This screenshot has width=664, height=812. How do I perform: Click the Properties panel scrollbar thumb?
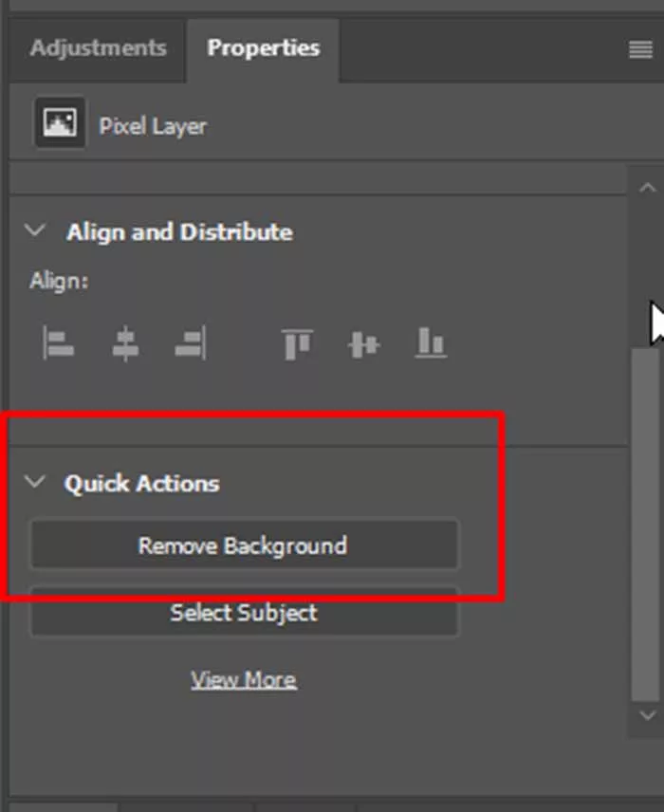coord(645,522)
